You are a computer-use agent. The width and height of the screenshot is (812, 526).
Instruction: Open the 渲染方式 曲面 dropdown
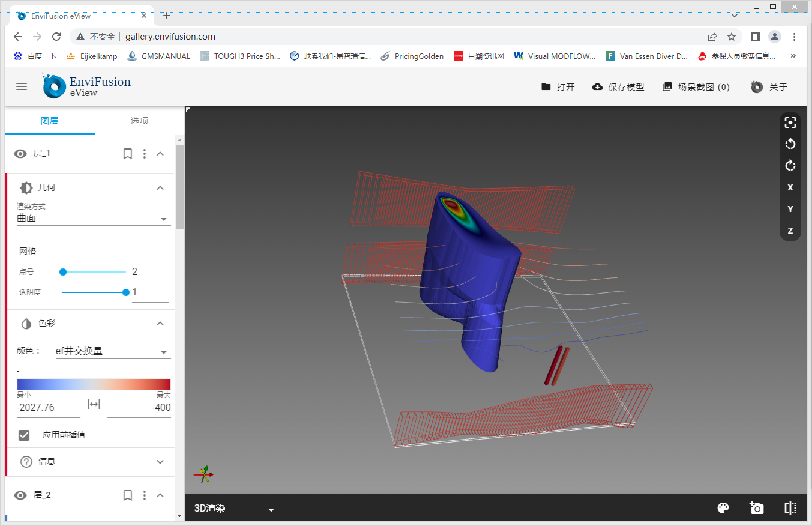[x=94, y=219]
